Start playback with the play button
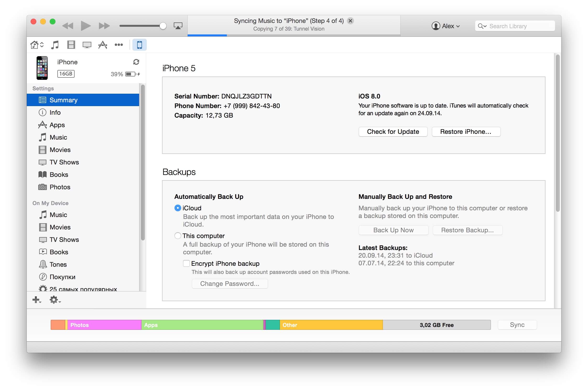This screenshot has width=588, height=391. [86, 26]
